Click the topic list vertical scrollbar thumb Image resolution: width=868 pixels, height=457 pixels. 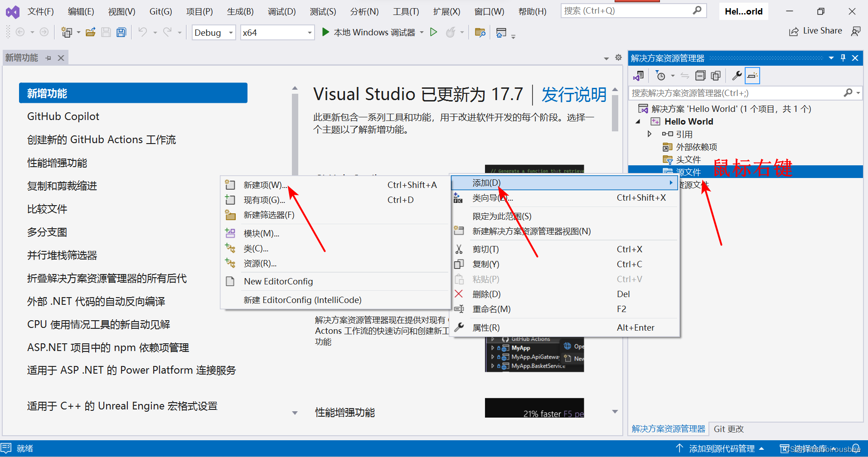pos(295,135)
